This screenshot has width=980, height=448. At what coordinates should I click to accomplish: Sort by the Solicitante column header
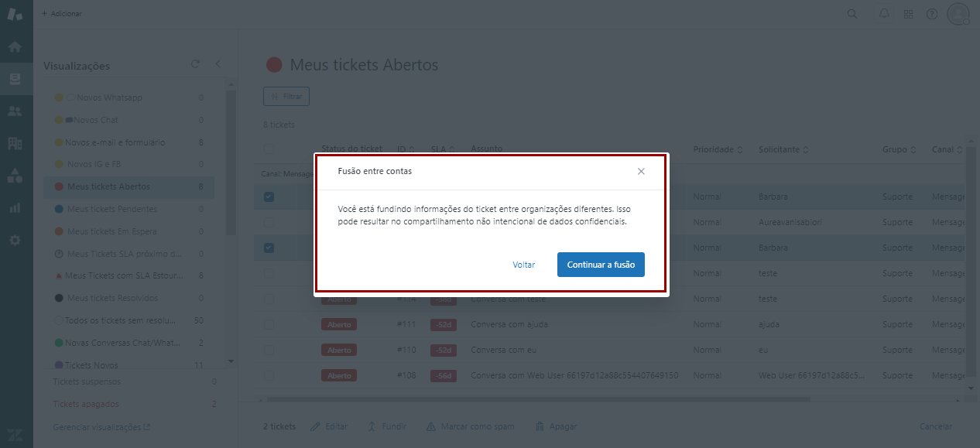click(x=783, y=149)
